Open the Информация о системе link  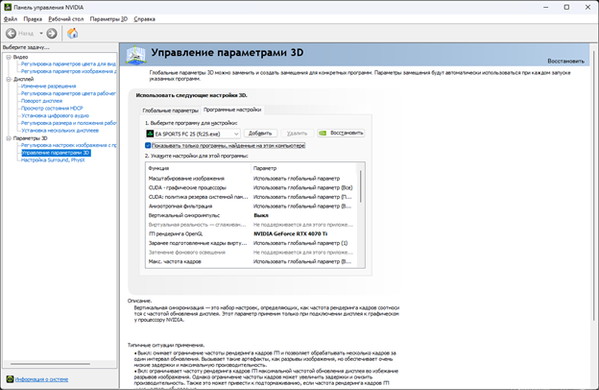(42, 379)
